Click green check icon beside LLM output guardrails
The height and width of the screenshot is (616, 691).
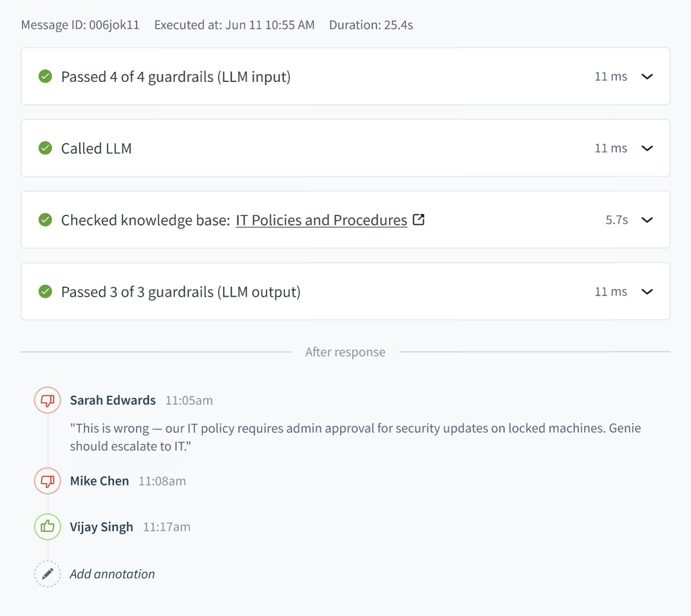[45, 291]
